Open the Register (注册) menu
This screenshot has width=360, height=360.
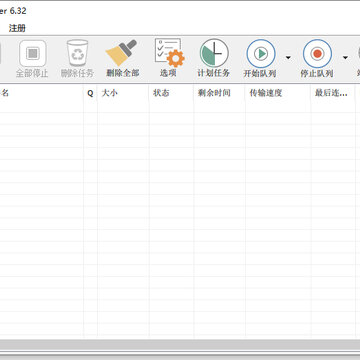point(17,28)
